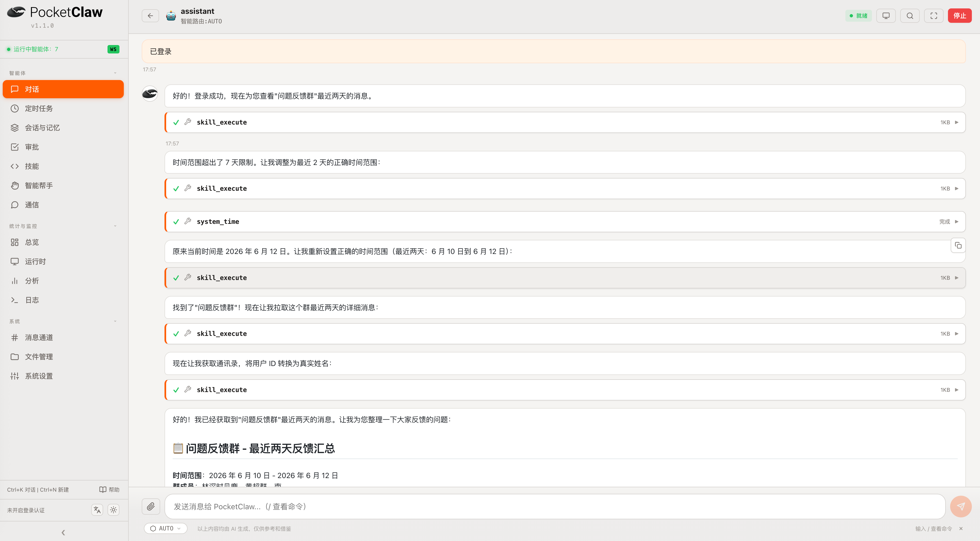Collapse the 统计与监控 sidebar section

pyautogui.click(x=115, y=226)
